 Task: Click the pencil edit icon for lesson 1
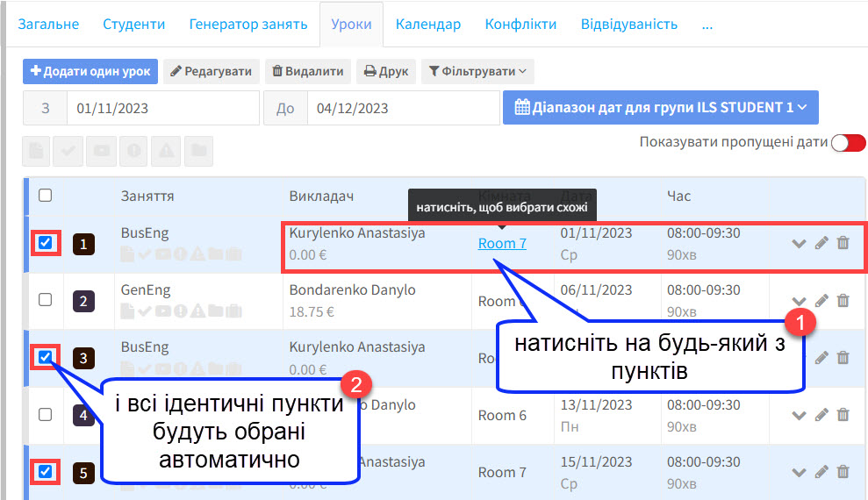(x=821, y=243)
